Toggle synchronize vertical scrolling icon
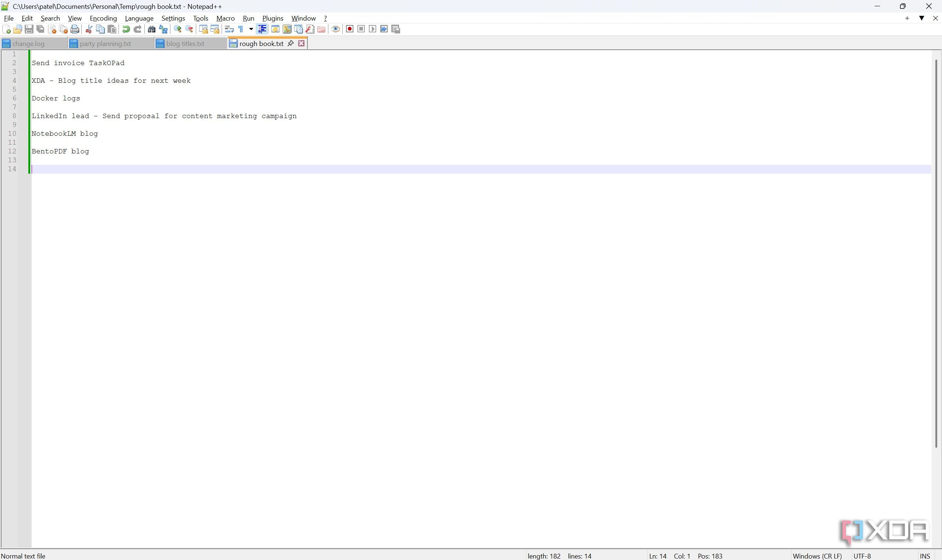This screenshot has height=560, width=942. [x=204, y=29]
